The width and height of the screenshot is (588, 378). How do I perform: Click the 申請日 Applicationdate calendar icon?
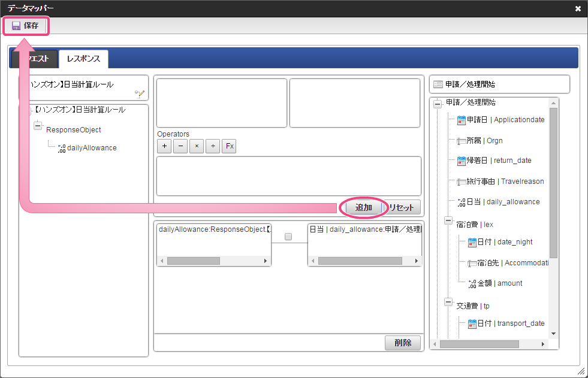462,120
